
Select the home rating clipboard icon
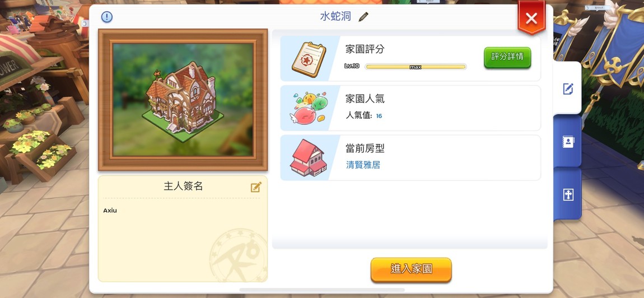pyautogui.click(x=309, y=59)
